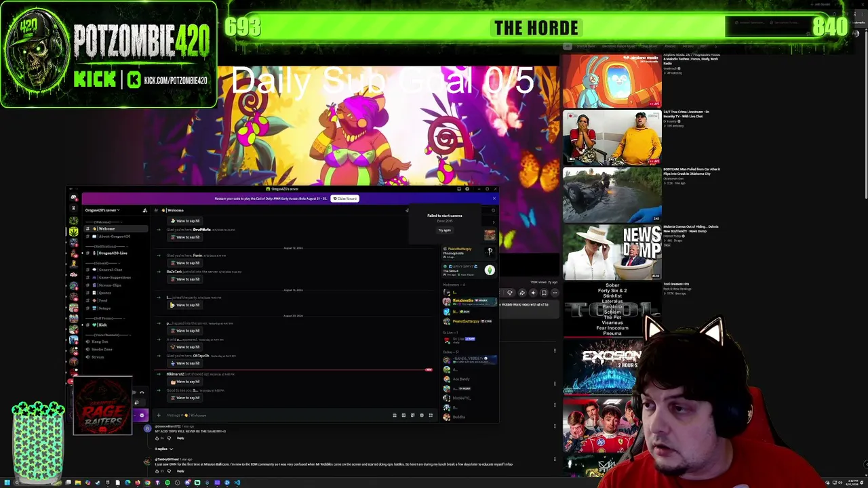Viewport: 868px width, 488px height.
Task: Join the Smoke Zone voice channel
Action: pos(115,349)
